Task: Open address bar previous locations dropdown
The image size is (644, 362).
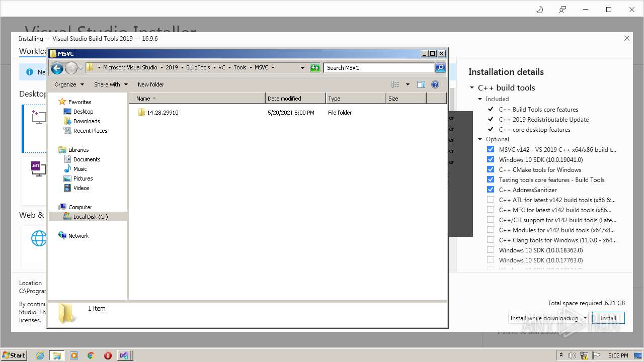Action: point(302,68)
